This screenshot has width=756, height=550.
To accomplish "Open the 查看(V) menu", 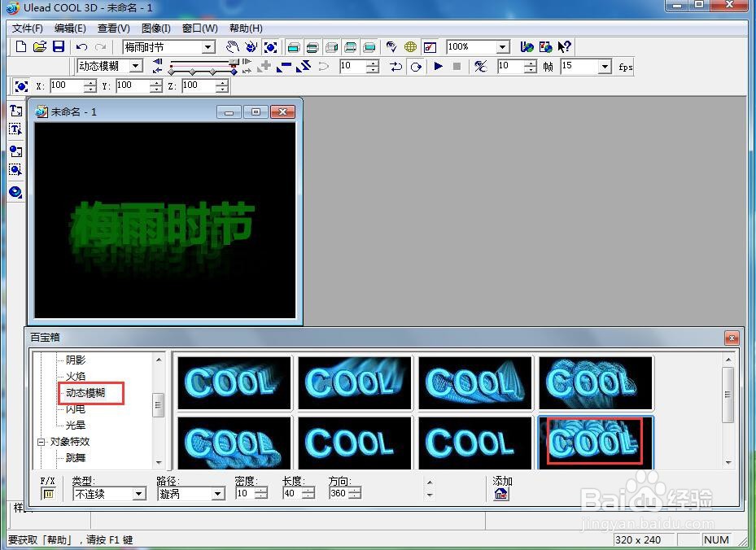I will click(114, 28).
